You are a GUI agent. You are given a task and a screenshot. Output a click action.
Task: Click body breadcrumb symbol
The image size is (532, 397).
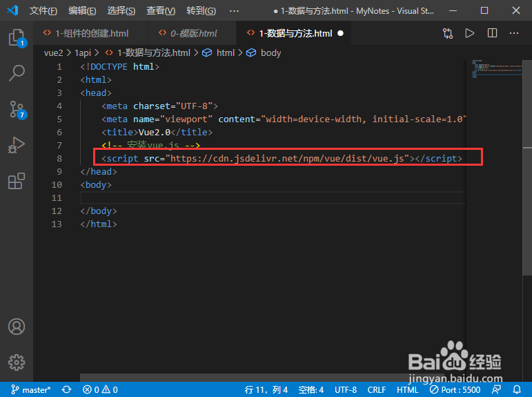264,53
